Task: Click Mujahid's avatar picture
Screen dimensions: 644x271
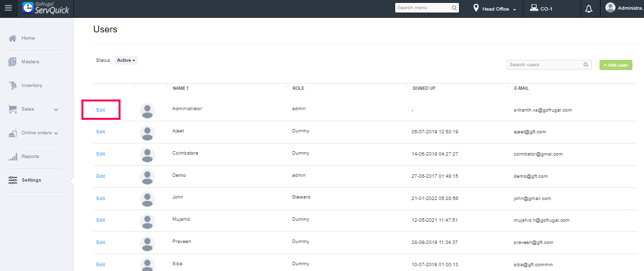Action: pyautogui.click(x=147, y=221)
